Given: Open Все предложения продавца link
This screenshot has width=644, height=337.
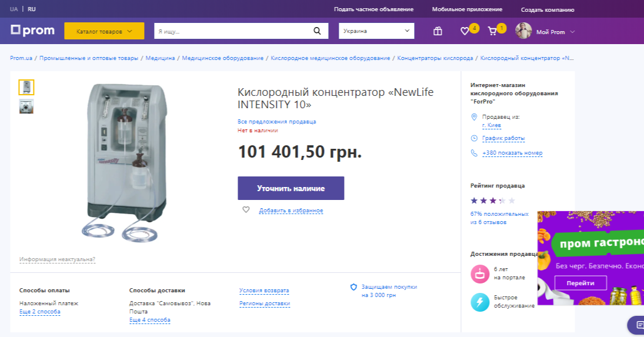Looking at the screenshot, I should pos(277,122).
